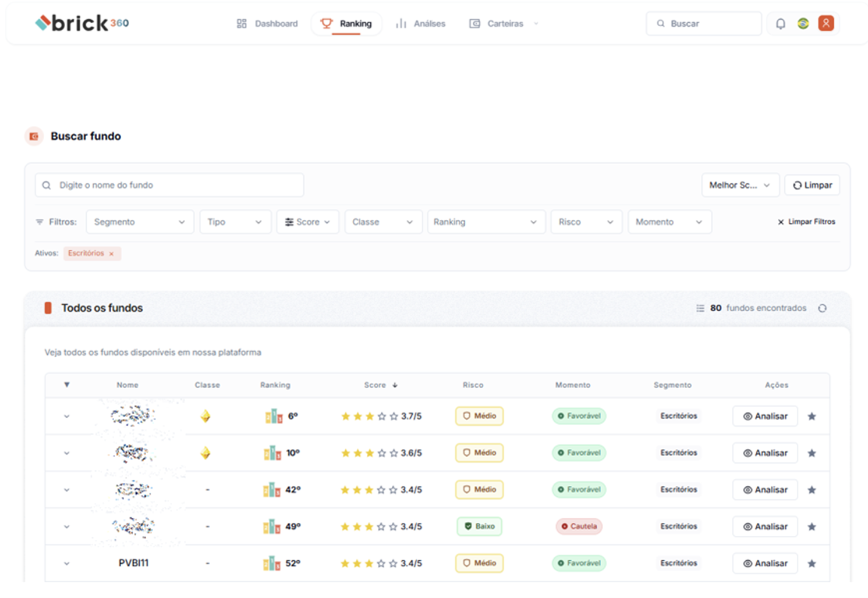This screenshot has width=868, height=598.
Task: Click the fund name search field
Action: coord(169,186)
